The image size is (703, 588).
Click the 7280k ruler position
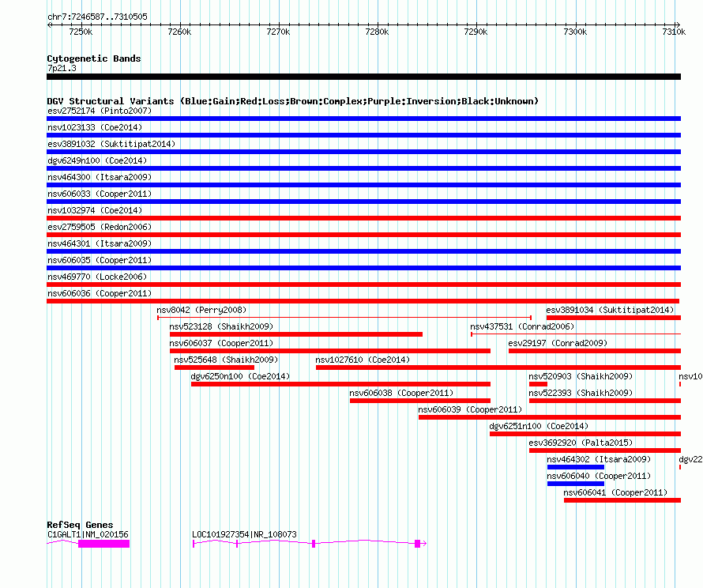pyautogui.click(x=377, y=32)
